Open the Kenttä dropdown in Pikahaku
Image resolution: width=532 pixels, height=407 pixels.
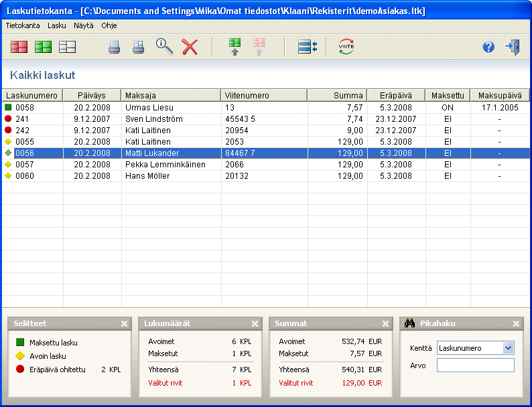point(508,348)
